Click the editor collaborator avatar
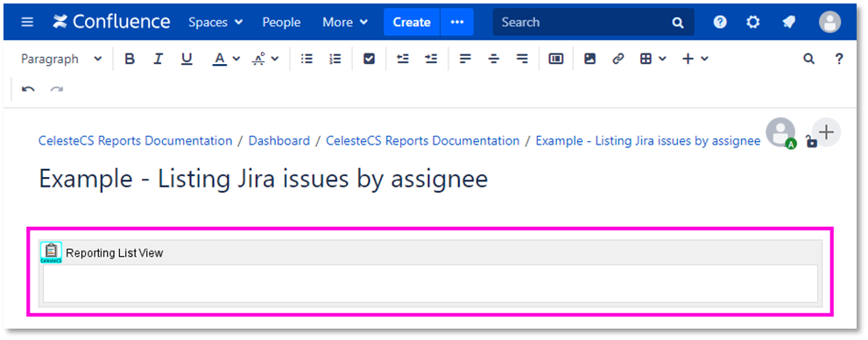 click(x=780, y=133)
